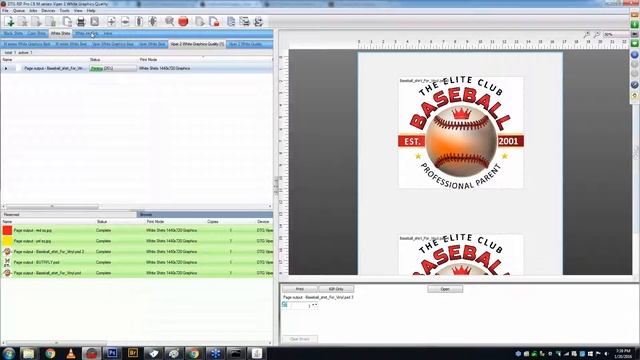Click the Open button below preview
Screen dimensions: 640x360
point(445,289)
